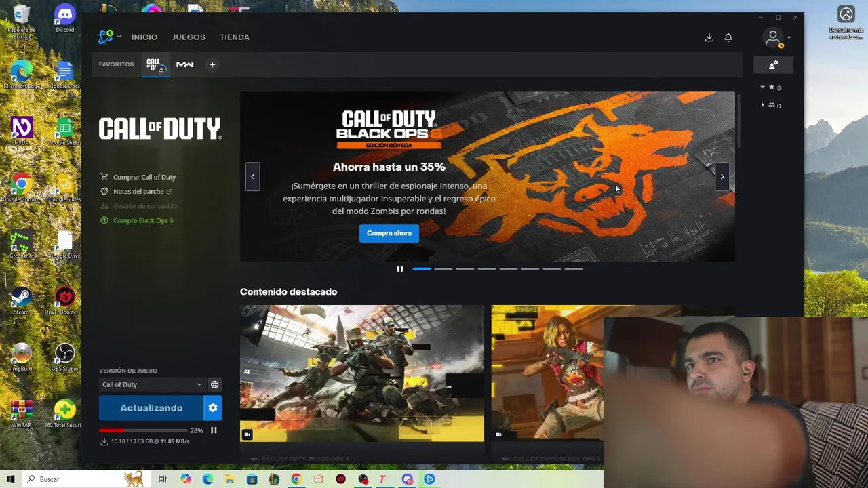This screenshot has width=868, height=488.
Task: Open Comprar Call of Duty link
Action: 144,177
